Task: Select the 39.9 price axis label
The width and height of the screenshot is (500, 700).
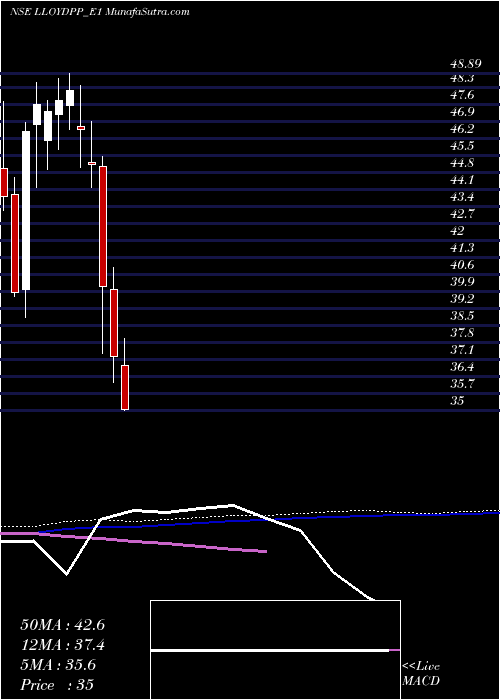Action: click(462, 282)
